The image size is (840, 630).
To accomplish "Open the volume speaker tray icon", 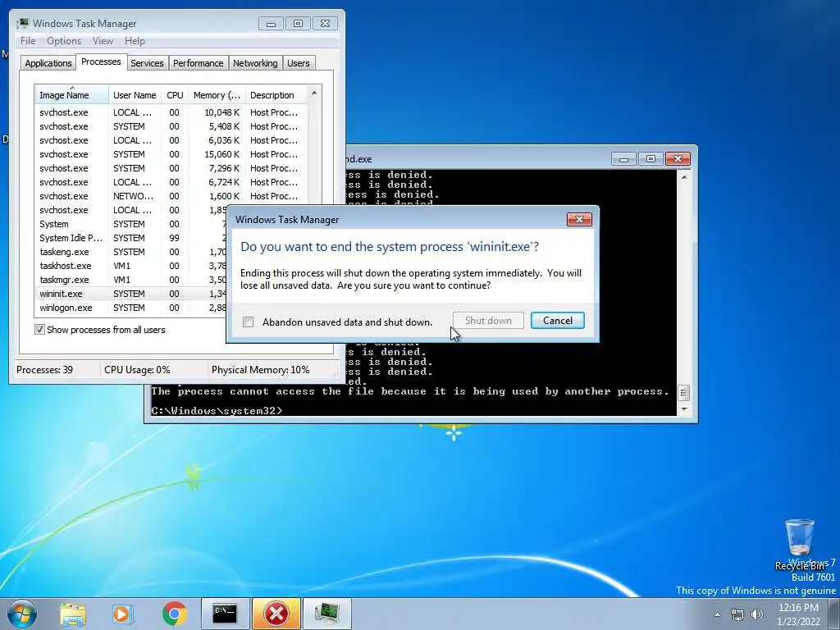I will coord(756,614).
